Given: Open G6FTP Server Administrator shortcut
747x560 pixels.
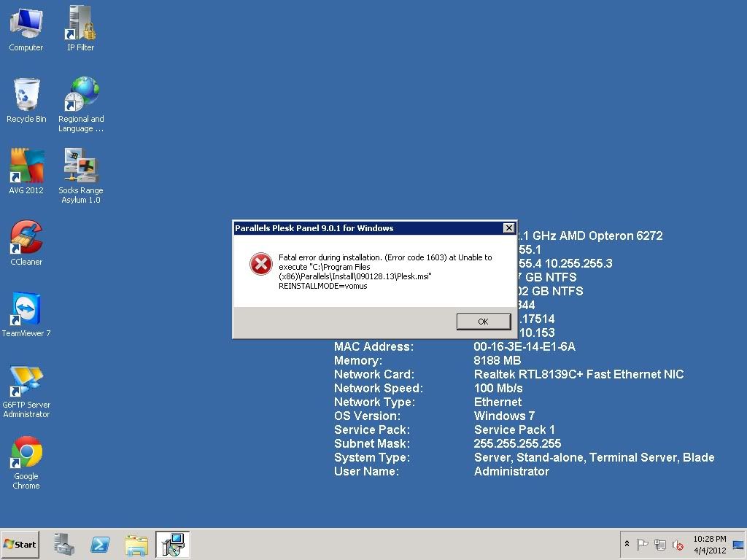Looking at the screenshot, I should point(26,392).
